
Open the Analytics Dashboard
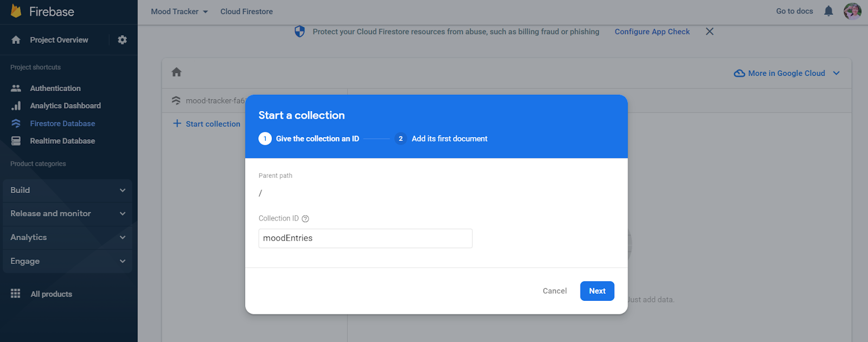point(65,105)
